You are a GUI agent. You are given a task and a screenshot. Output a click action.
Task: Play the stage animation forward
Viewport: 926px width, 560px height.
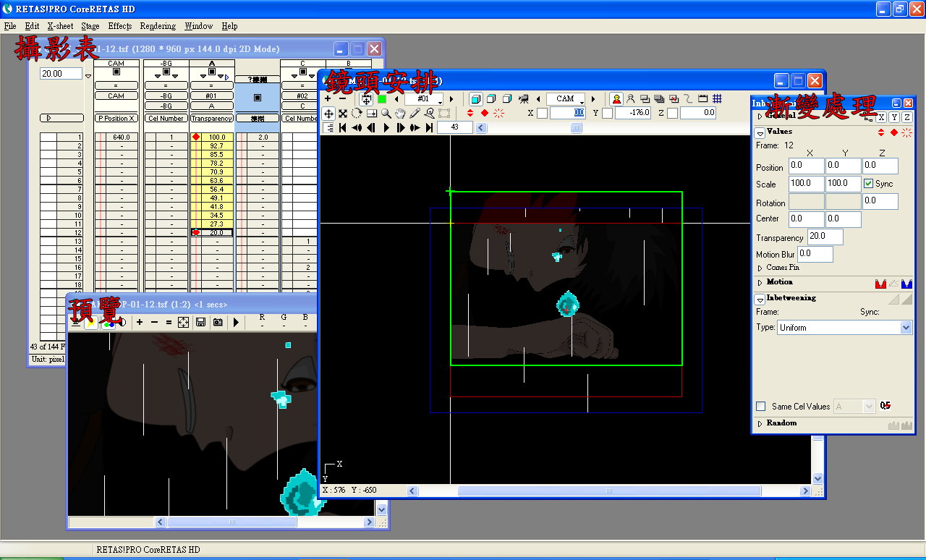386,127
